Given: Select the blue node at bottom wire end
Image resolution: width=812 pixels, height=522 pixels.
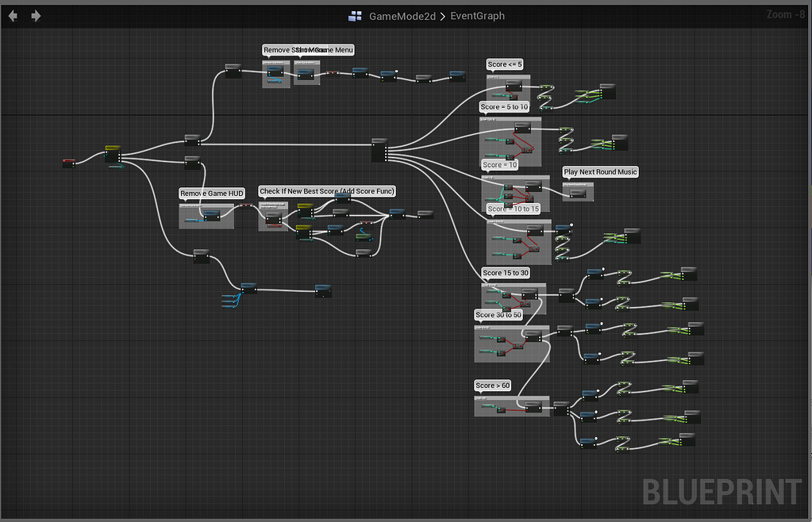Looking at the screenshot, I should pos(323,290).
